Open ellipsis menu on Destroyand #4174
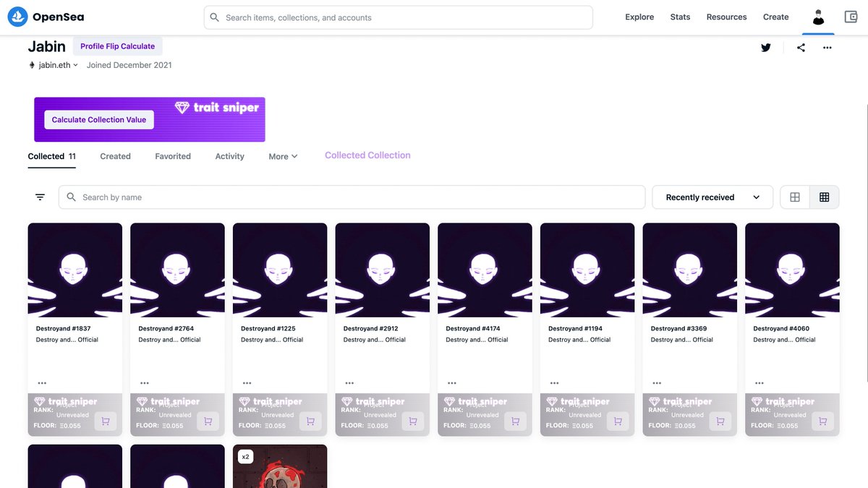This screenshot has width=868, height=488. tap(452, 383)
